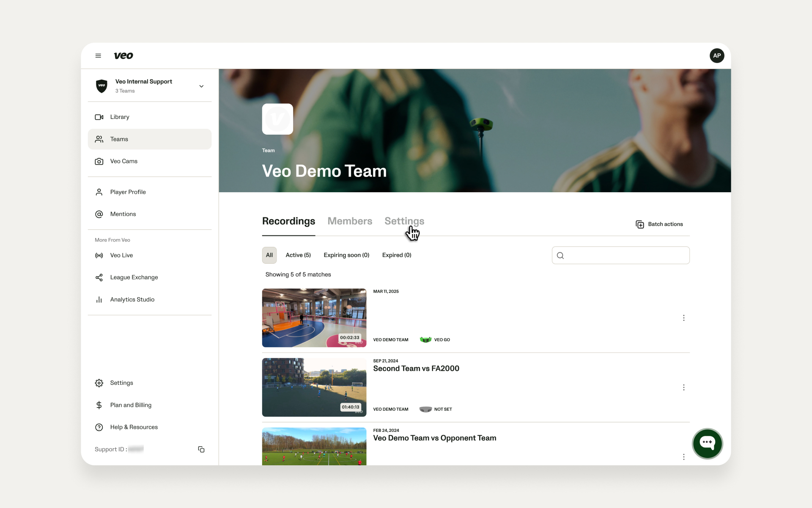Open Player Profile page

point(150,192)
